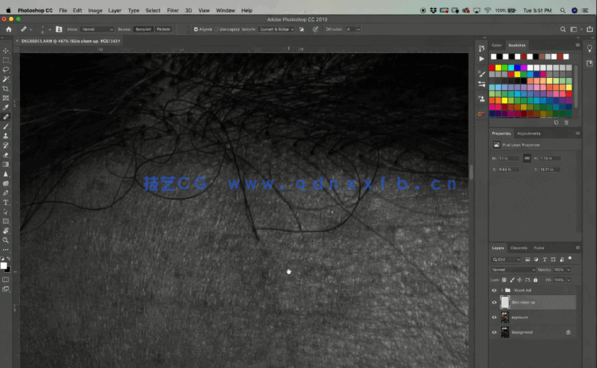Hide the layer just above Background
The width and height of the screenshot is (597, 368).
point(494,317)
